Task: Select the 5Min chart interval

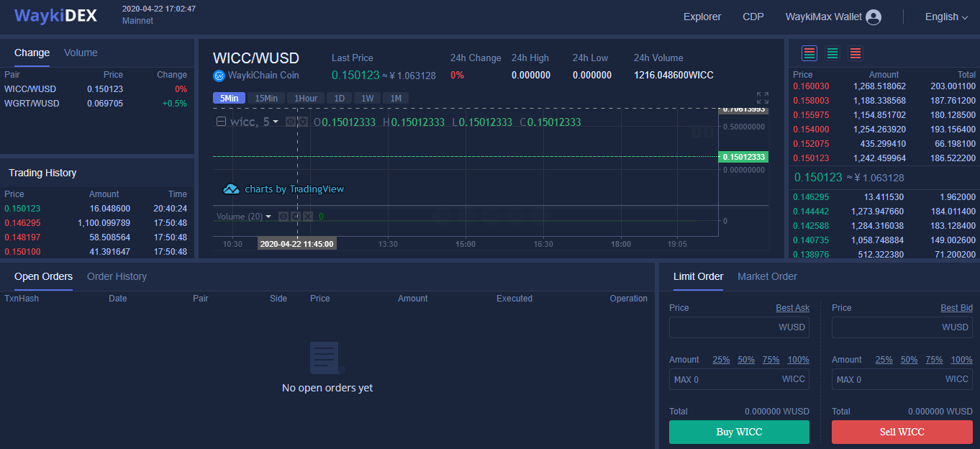Action: coord(230,99)
